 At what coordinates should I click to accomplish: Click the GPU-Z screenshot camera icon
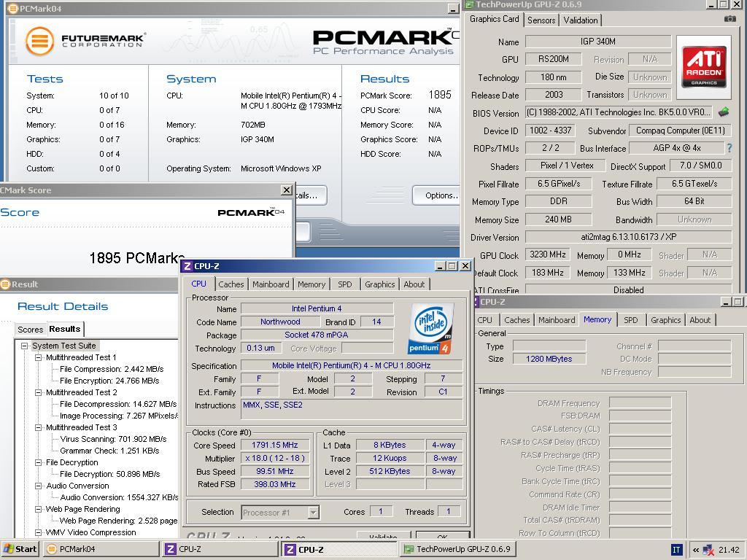(x=729, y=19)
